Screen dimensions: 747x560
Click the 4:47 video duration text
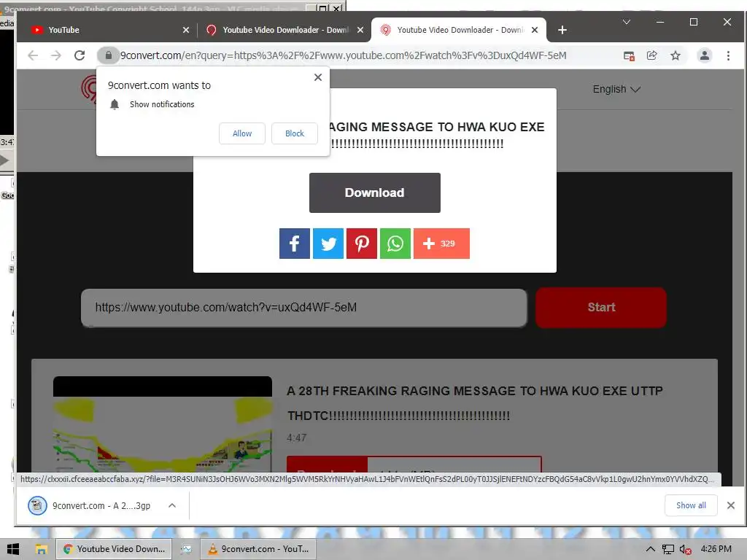[x=296, y=437]
